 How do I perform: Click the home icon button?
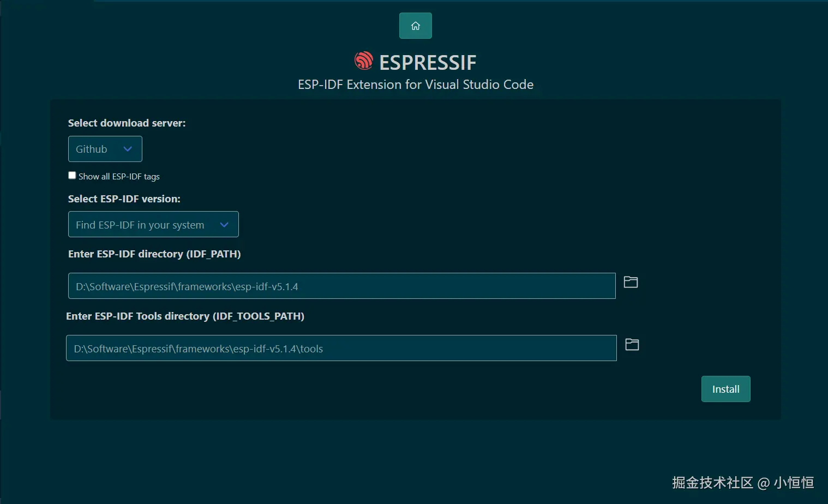click(415, 26)
